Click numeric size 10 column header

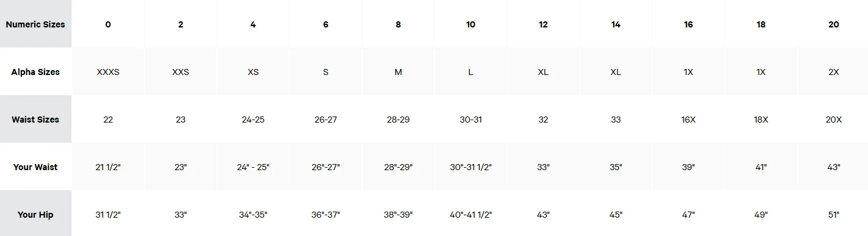[x=470, y=24]
